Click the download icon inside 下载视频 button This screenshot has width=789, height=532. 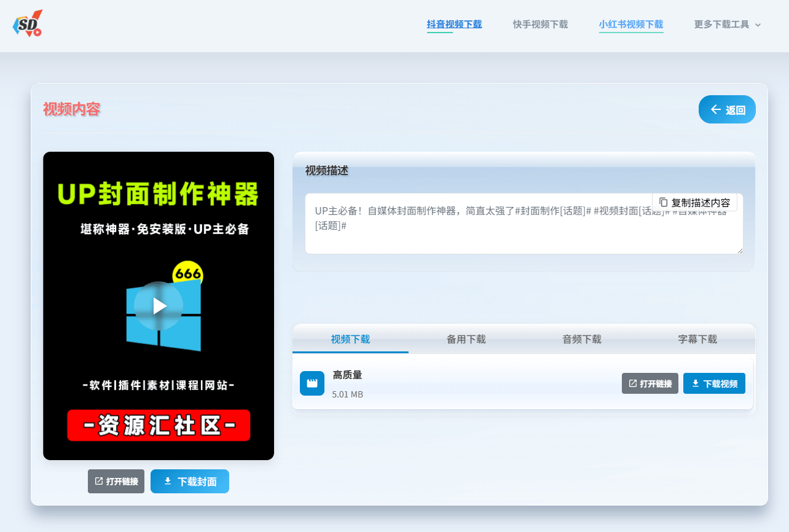click(x=694, y=383)
